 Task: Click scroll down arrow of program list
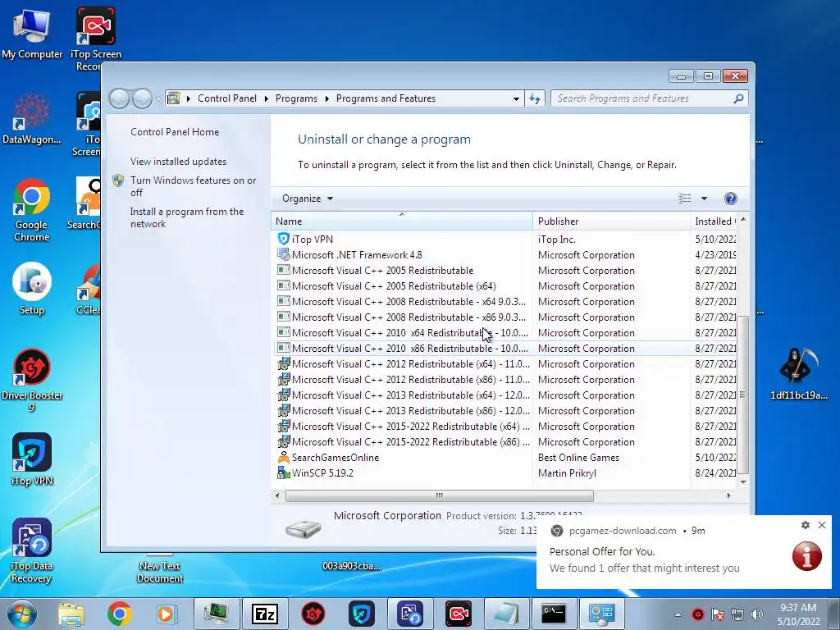743,482
